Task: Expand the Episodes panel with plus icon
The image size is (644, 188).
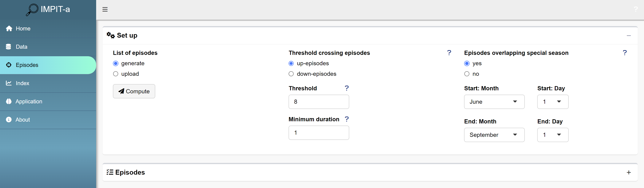Action: coord(629,172)
